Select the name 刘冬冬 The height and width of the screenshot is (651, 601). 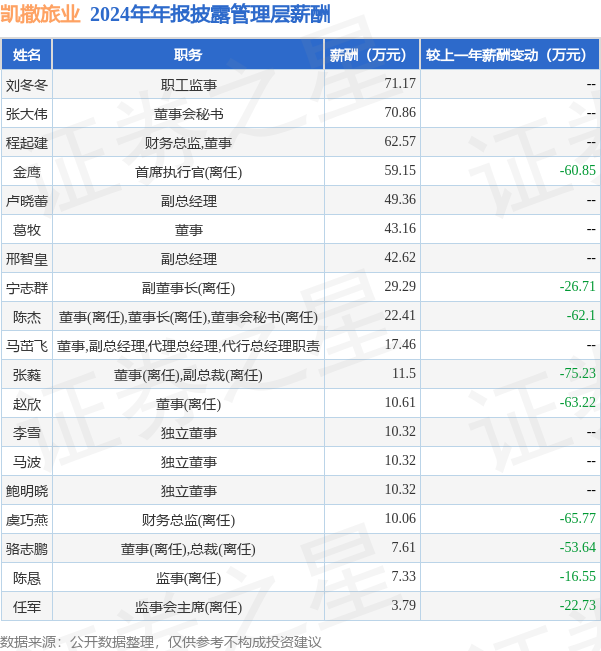coord(27,85)
